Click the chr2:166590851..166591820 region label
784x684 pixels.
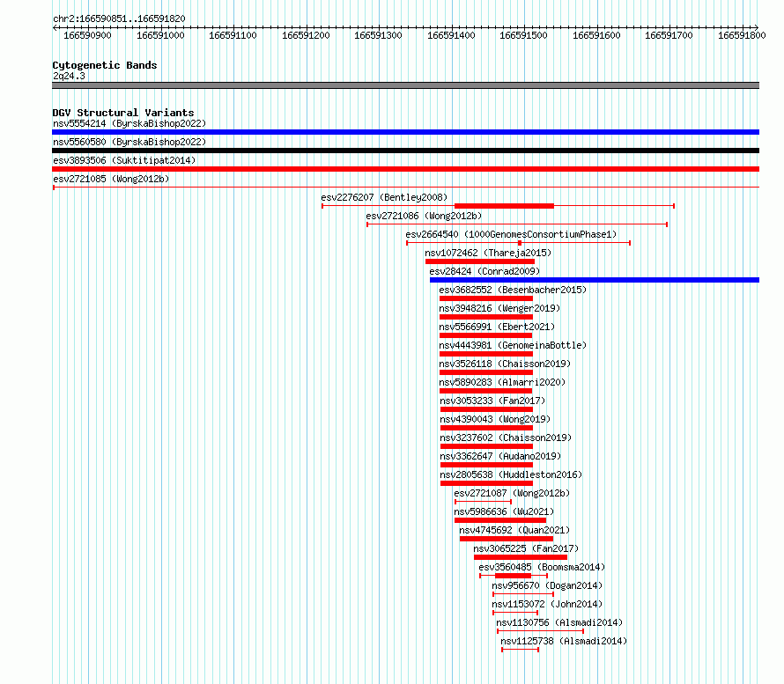[x=119, y=19]
